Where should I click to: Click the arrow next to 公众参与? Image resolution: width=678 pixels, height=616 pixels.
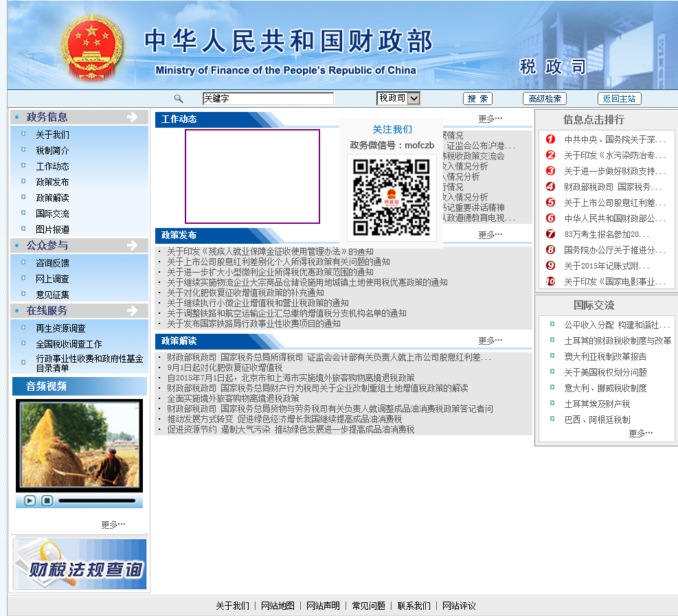(132, 246)
